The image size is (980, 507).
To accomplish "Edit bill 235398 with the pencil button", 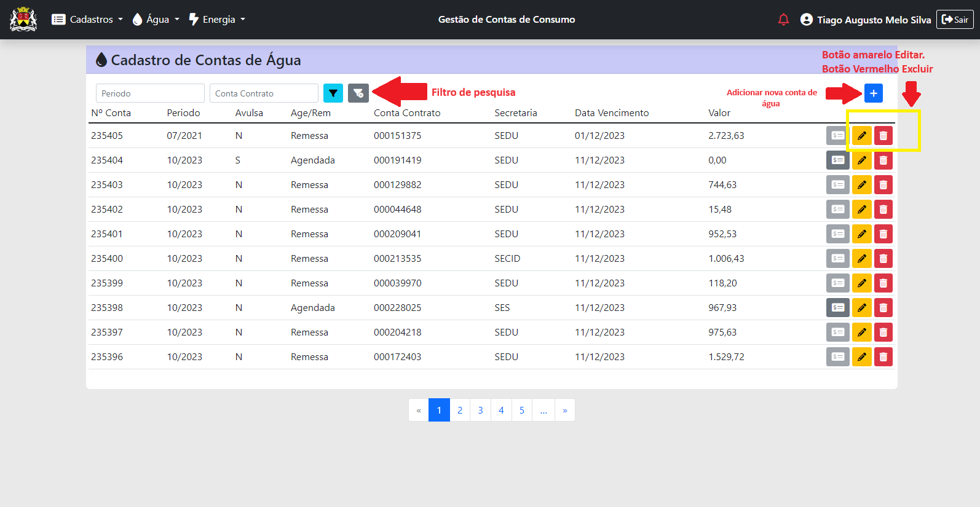I will pos(862,307).
